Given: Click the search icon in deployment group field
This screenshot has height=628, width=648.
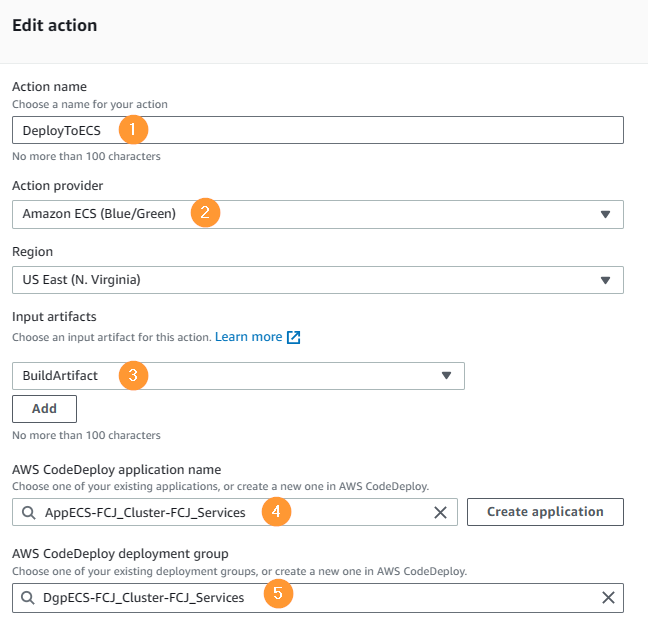Looking at the screenshot, I should click(x=28, y=597).
